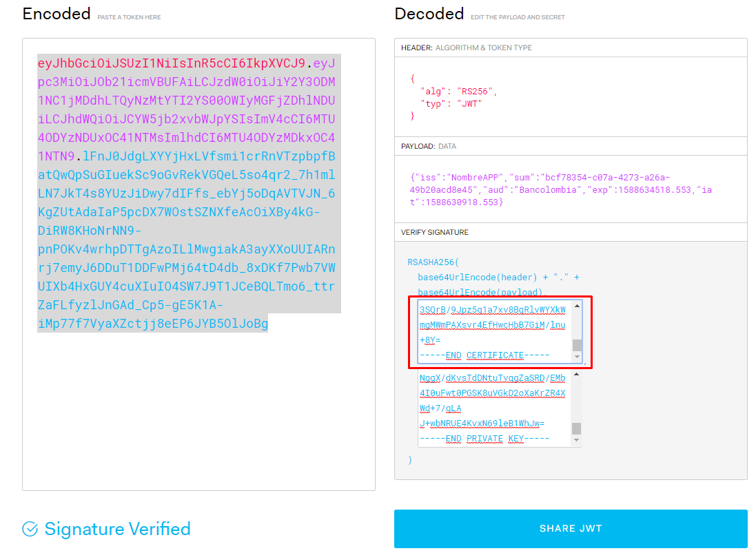Click the Signature Verified checkmark icon
Image resolution: width=756 pixels, height=553 pixels.
[30, 528]
